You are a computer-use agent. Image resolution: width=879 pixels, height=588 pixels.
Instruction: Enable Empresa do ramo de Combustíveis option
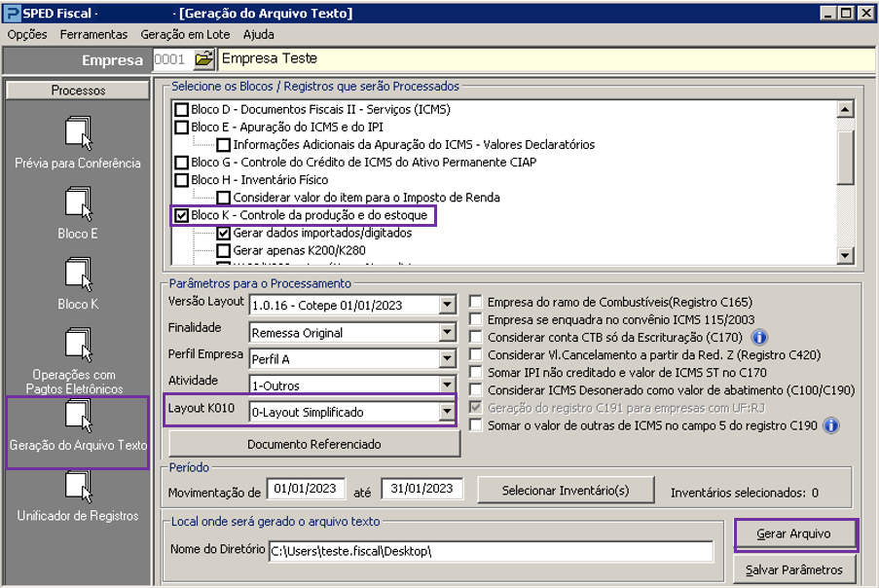tap(476, 302)
